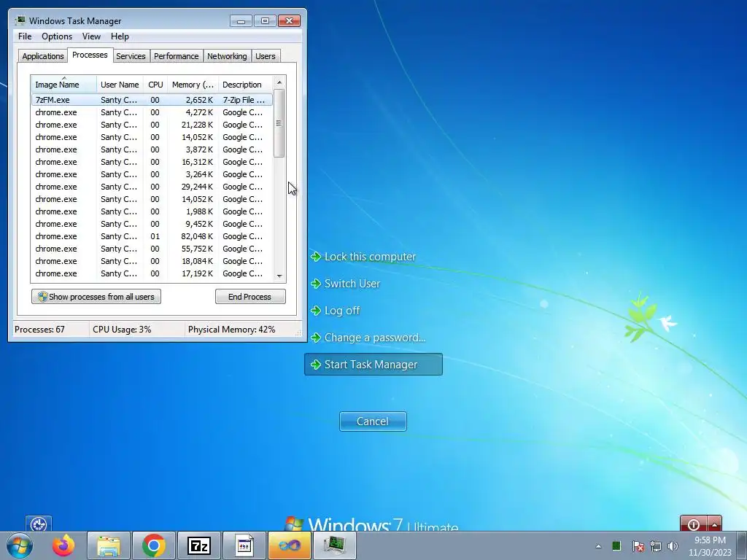Click the Cancel button
Image resolution: width=747 pixels, height=560 pixels.
point(373,421)
